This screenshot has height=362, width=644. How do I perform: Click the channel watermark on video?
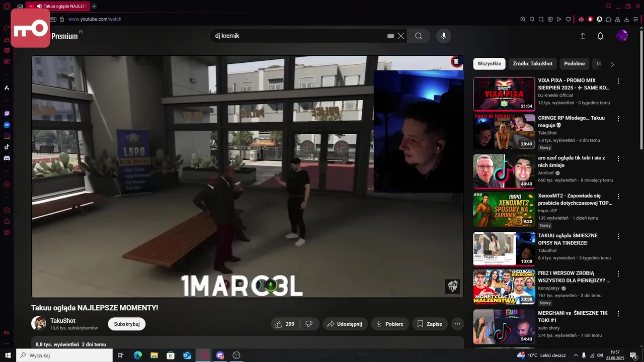[x=452, y=286]
